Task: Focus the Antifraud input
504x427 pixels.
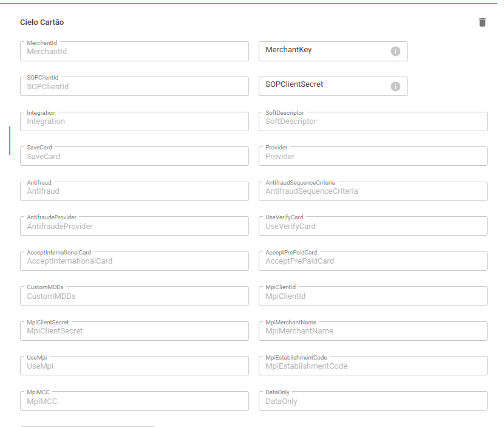Action: tap(134, 191)
